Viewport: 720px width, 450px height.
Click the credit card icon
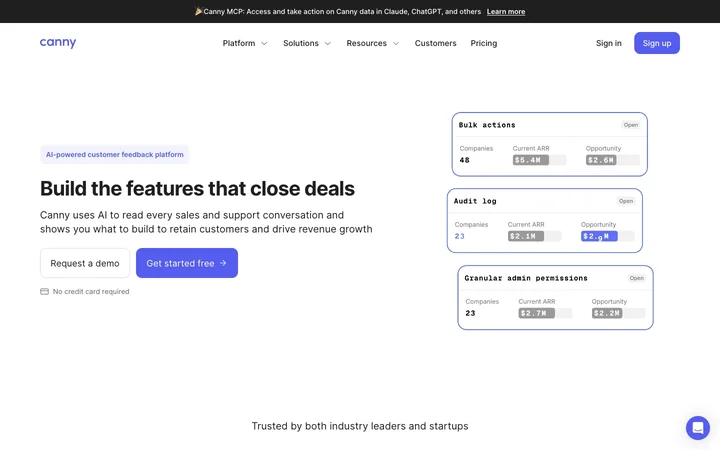pyautogui.click(x=44, y=292)
